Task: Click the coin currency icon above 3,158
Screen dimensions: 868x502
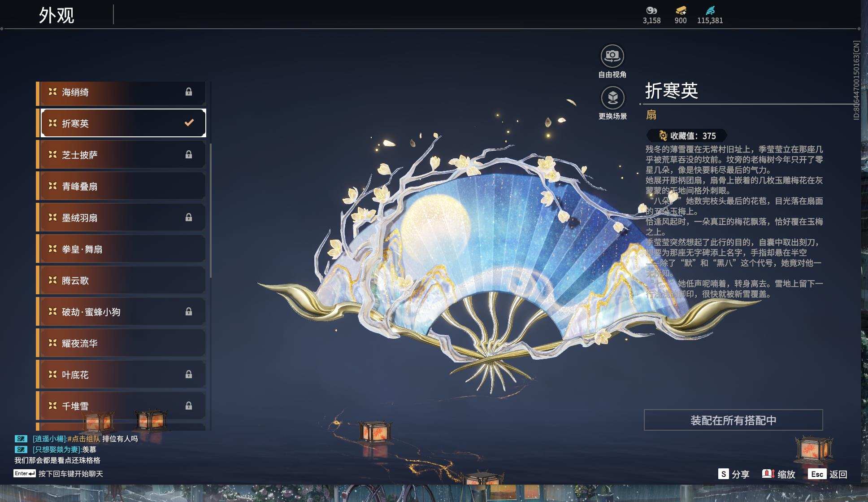Action: pos(651,10)
